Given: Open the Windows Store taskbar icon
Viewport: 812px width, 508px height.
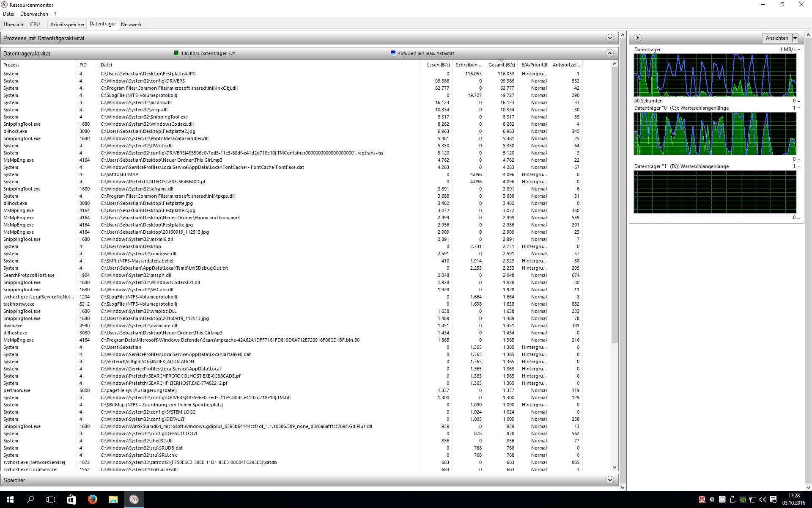Looking at the screenshot, I should 71,500.
